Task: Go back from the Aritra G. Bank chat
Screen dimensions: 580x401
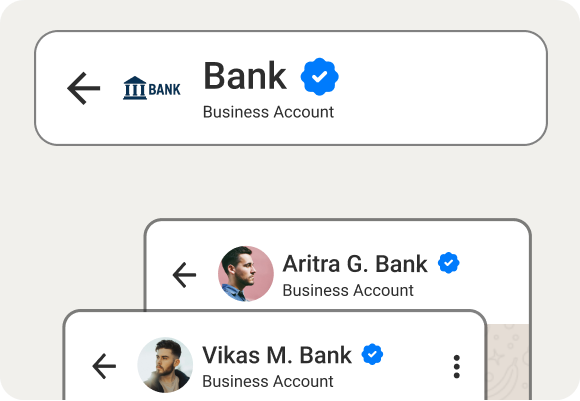Action: pyautogui.click(x=184, y=275)
